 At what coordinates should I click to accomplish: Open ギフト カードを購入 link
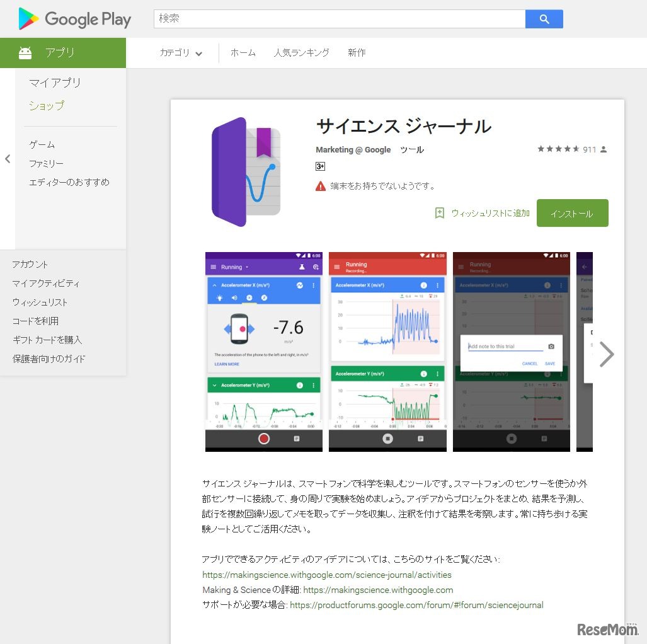point(47,340)
